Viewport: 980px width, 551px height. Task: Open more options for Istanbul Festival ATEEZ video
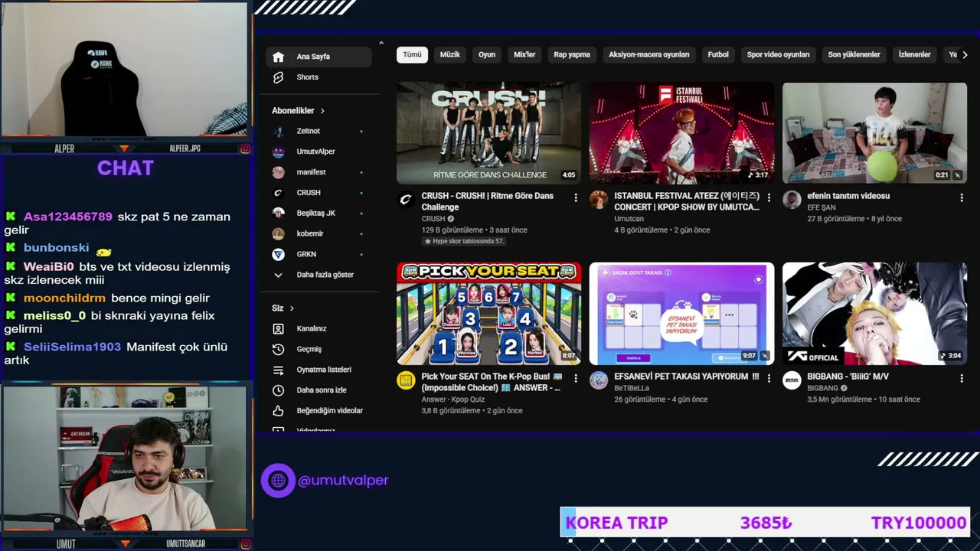coord(769,197)
